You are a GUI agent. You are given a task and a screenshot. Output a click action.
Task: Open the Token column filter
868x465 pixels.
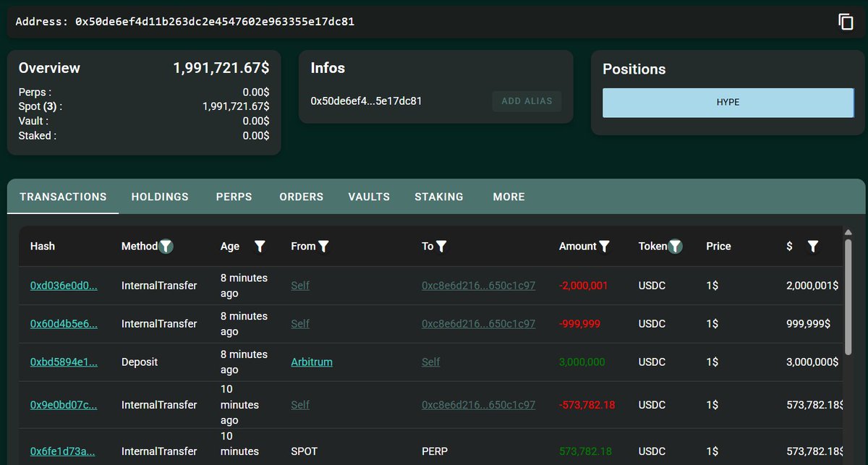pyautogui.click(x=675, y=247)
